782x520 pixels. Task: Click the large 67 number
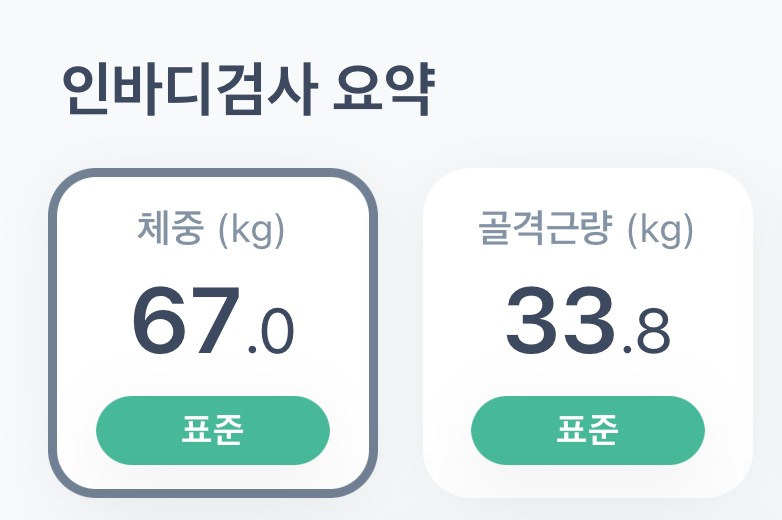pos(187,320)
